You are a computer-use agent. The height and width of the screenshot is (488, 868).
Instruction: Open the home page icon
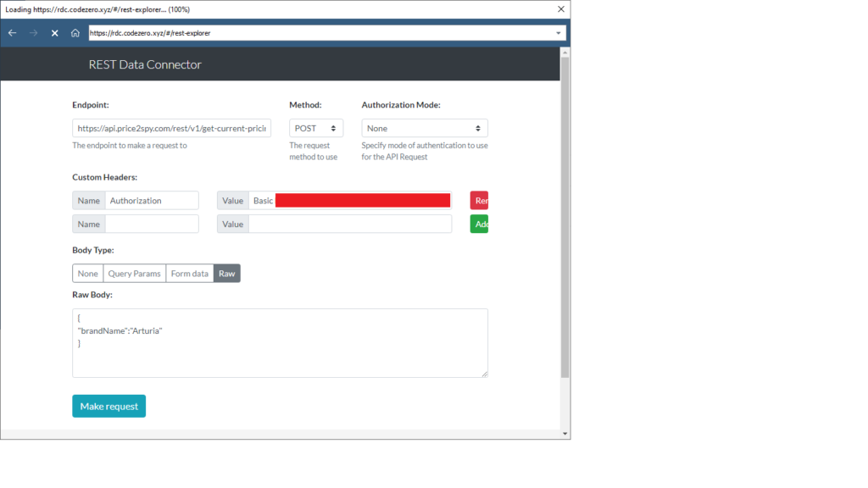click(x=75, y=33)
